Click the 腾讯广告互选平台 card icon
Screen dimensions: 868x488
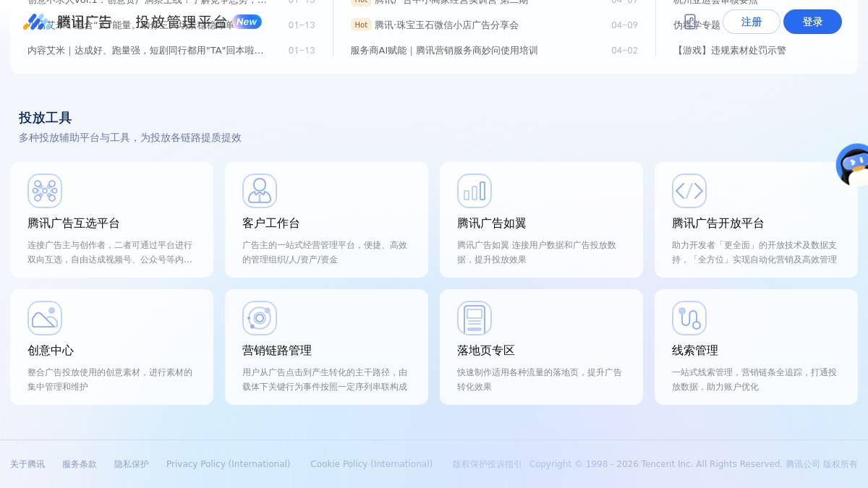[x=45, y=190]
